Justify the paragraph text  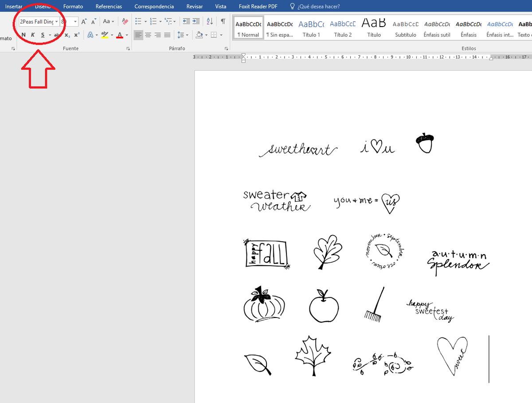click(167, 35)
